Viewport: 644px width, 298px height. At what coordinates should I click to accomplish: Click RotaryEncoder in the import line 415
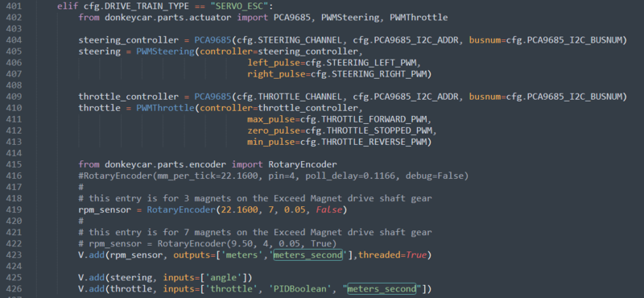click(x=303, y=164)
